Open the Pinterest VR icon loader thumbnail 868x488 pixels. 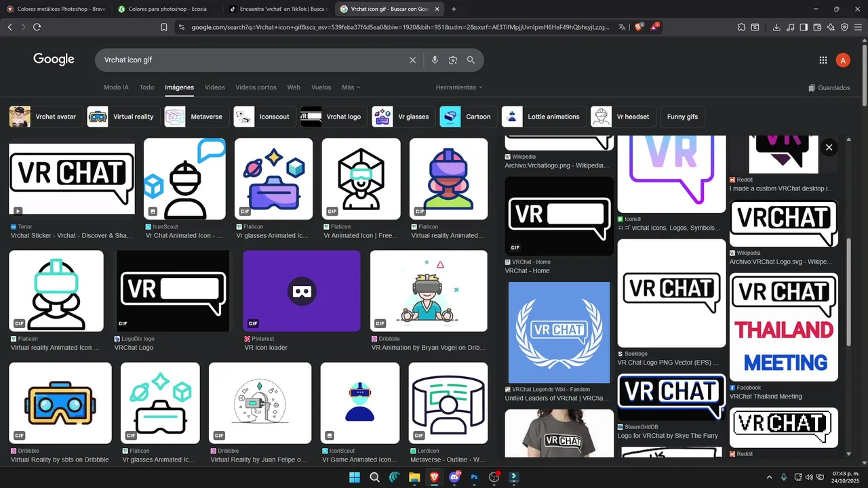tap(302, 291)
